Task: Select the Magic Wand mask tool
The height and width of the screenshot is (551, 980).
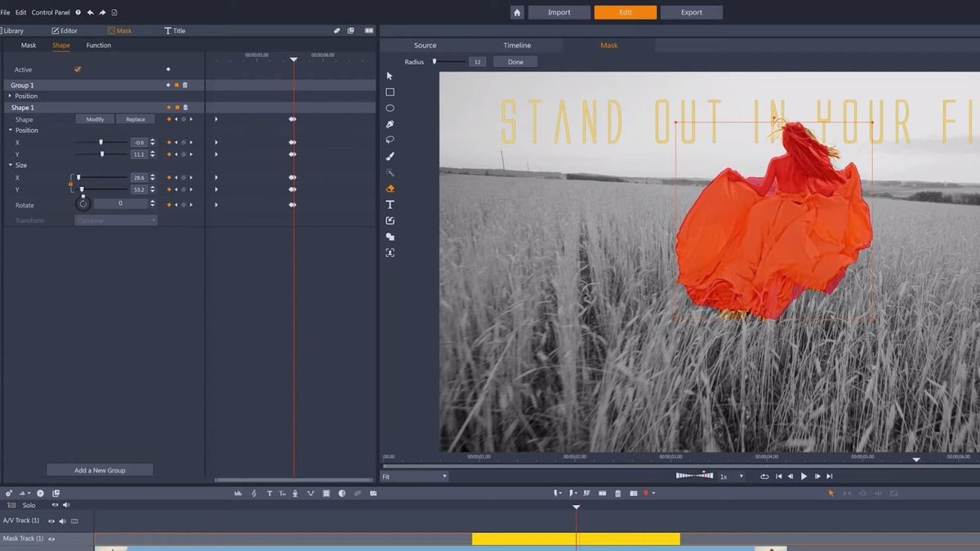Action: 390,172
